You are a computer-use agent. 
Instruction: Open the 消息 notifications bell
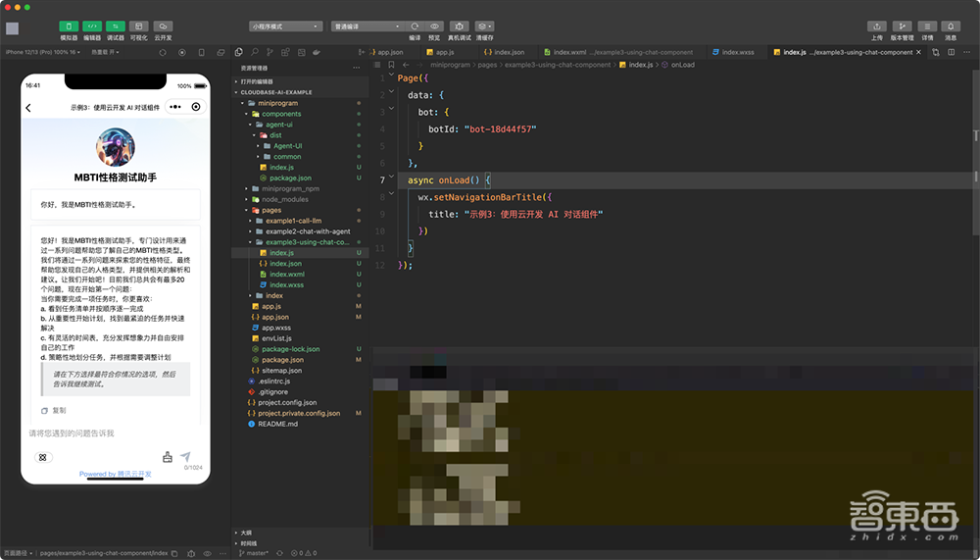click(951, 25)
